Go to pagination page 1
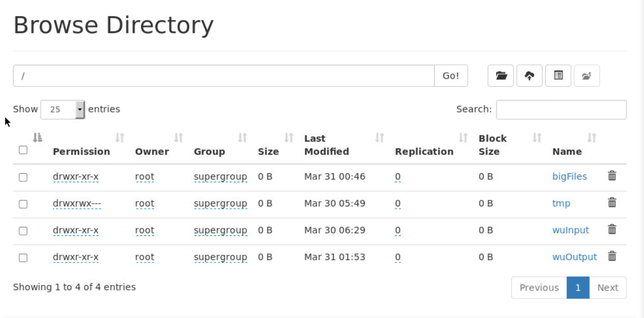This screenshot has width=644, height=318. [x=578, y=288]
